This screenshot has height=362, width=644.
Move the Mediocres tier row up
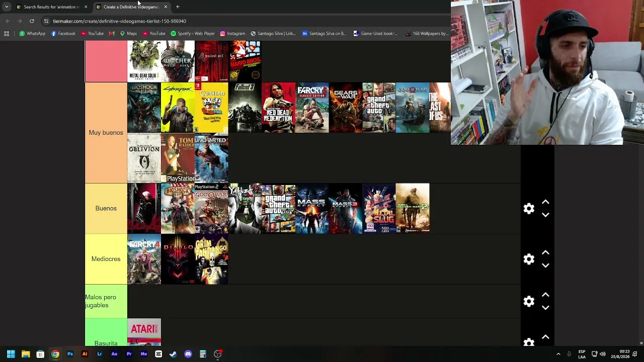click(545, 252)
